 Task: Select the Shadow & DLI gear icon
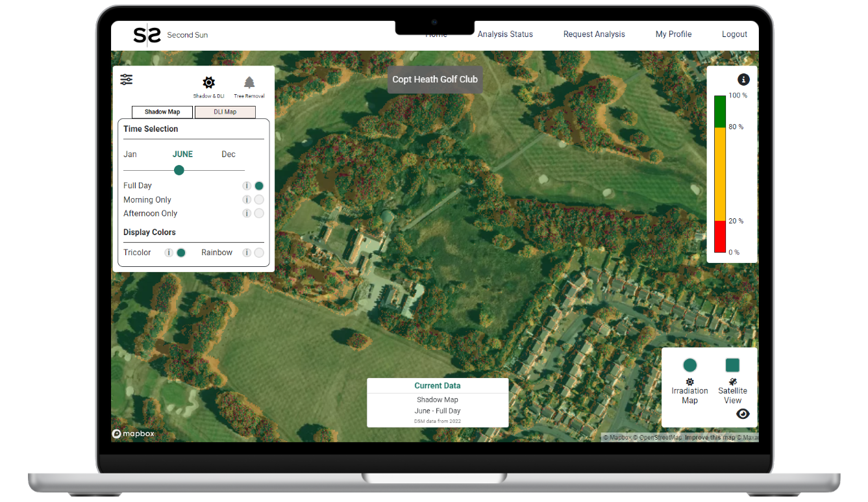click(x=208, y=82)
